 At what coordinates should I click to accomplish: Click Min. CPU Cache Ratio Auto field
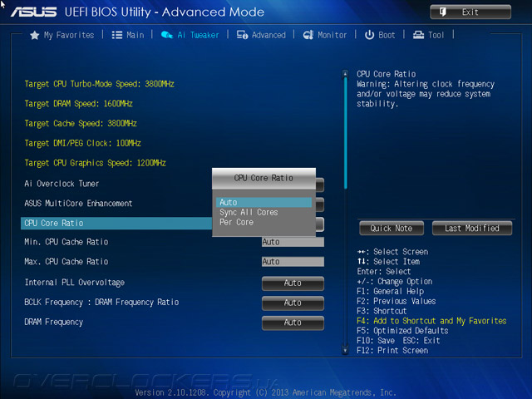[293, 242]
